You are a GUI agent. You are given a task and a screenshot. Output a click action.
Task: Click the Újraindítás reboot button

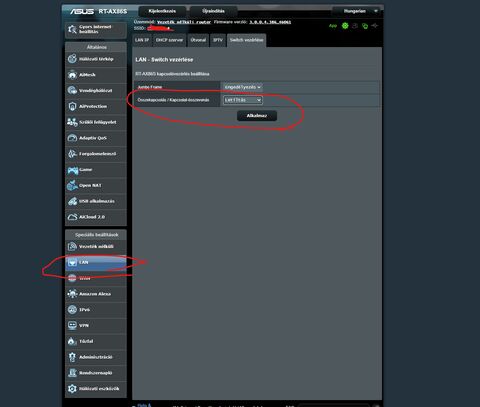[x=213, y=11]
